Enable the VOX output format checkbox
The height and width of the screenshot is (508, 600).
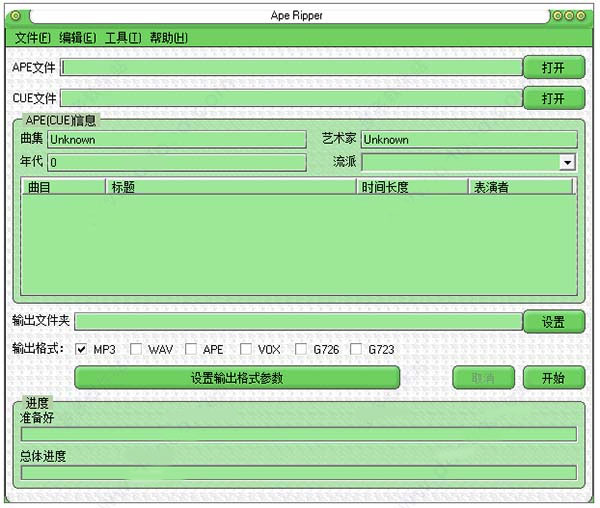pos(246,349)
